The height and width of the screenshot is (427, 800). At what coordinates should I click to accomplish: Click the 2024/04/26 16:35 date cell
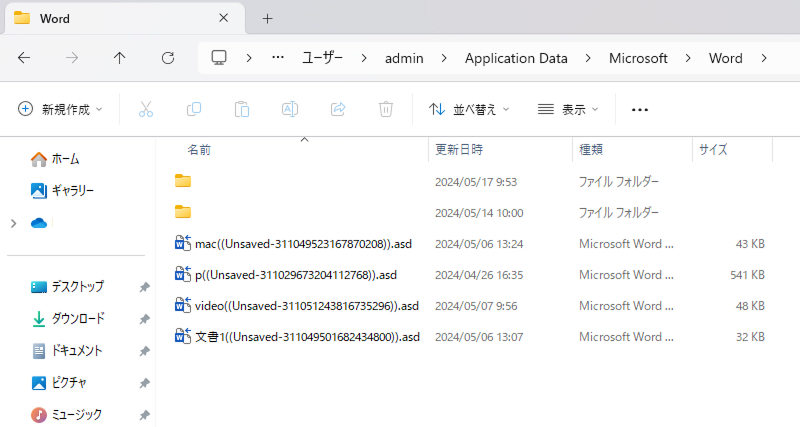(x=479, y=275)
